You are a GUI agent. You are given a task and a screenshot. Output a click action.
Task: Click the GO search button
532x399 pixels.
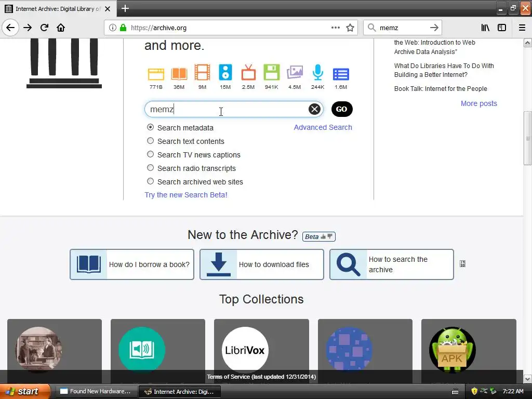coord(342,109)
